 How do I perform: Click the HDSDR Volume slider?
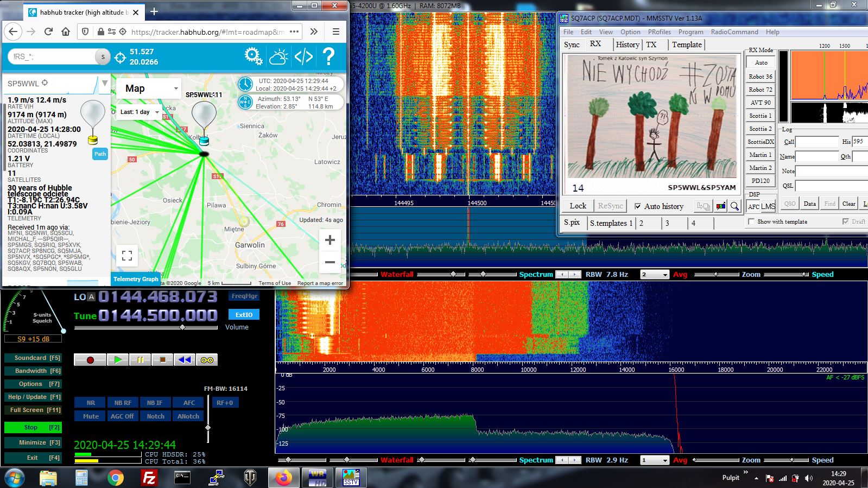[146, 327]
